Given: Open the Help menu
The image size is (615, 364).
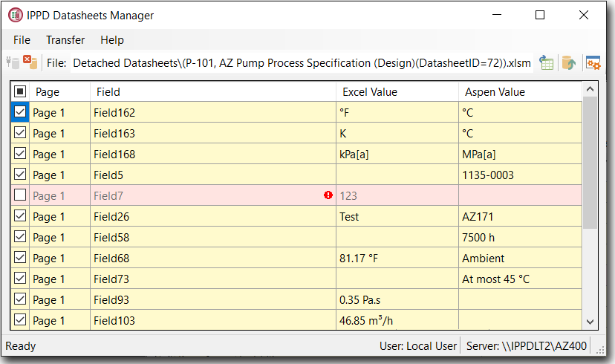Looking at the screenshot, I should pos(112,40).
